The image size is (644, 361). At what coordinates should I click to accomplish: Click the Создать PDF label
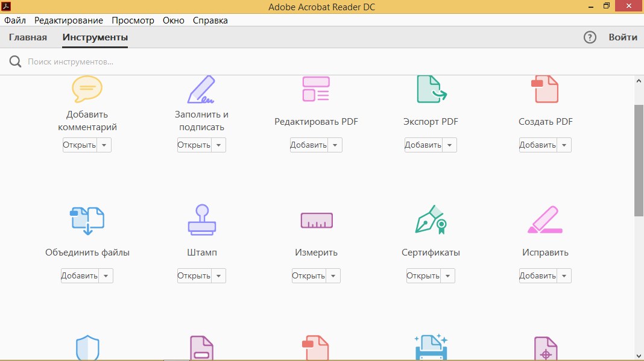tap(546, 122)
